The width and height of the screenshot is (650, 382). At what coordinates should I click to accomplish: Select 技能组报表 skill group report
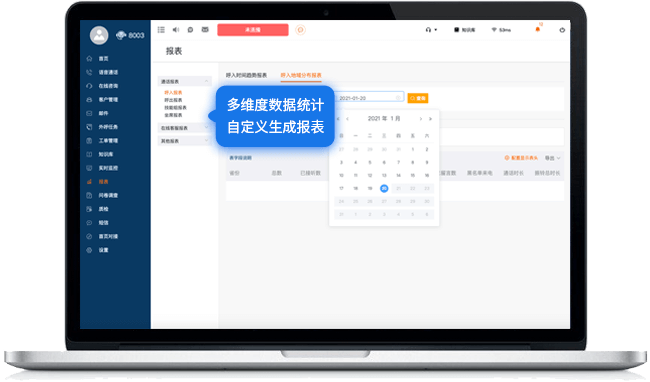click(x=175, y=108)
